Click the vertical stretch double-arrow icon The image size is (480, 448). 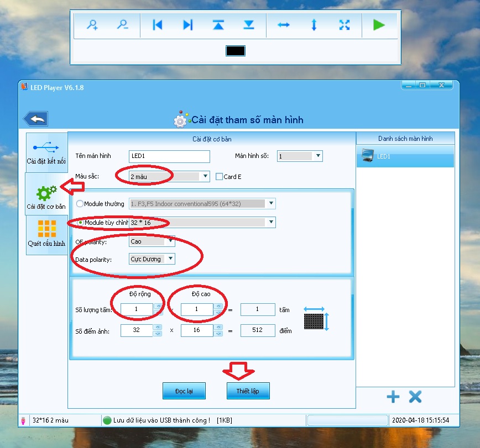[314, 25]
